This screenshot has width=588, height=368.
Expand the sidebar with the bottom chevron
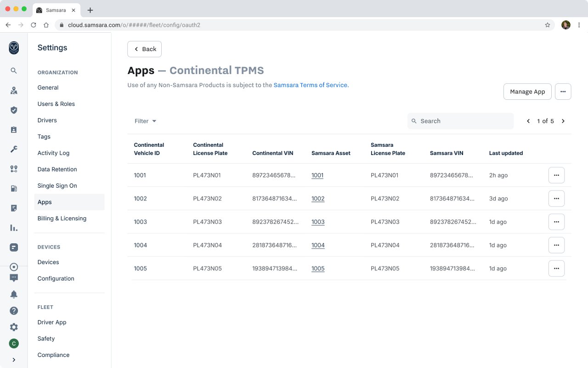[14, 360]
